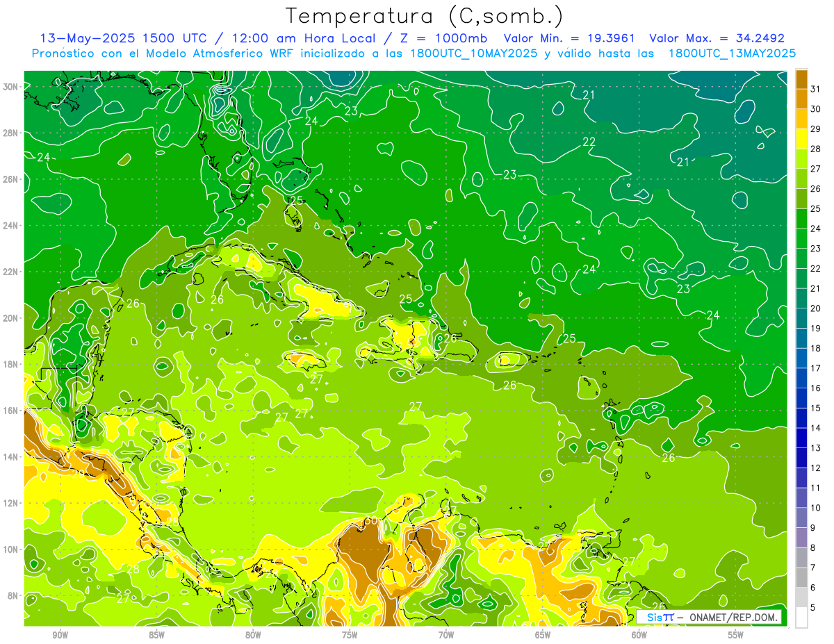The image size is (834, 644).
Task: Click the color scale label 15
Action: [815, 408]
